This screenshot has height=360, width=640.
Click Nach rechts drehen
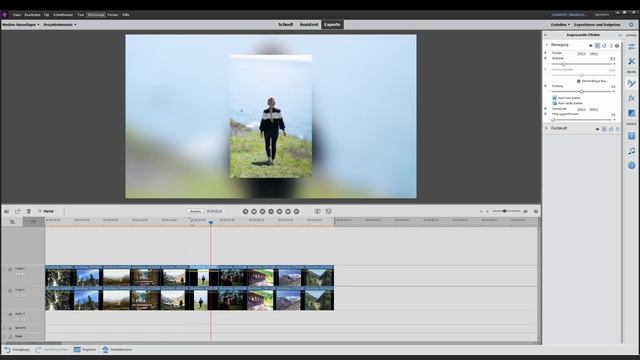pyautogui.click(x=567, y=103)
